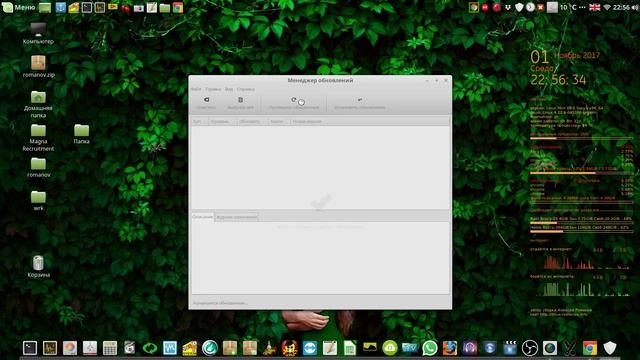This screenshot has width=640, height=360.
Task: Open the Меню button on the top panel
Action: pyautogui.click(x=18, y=7)
